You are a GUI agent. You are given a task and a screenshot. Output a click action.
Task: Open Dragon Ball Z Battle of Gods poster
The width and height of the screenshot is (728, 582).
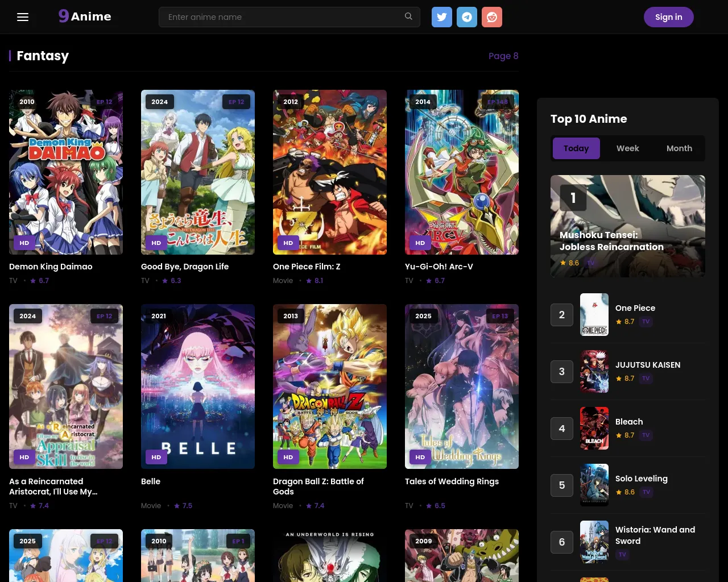[330, 386]
